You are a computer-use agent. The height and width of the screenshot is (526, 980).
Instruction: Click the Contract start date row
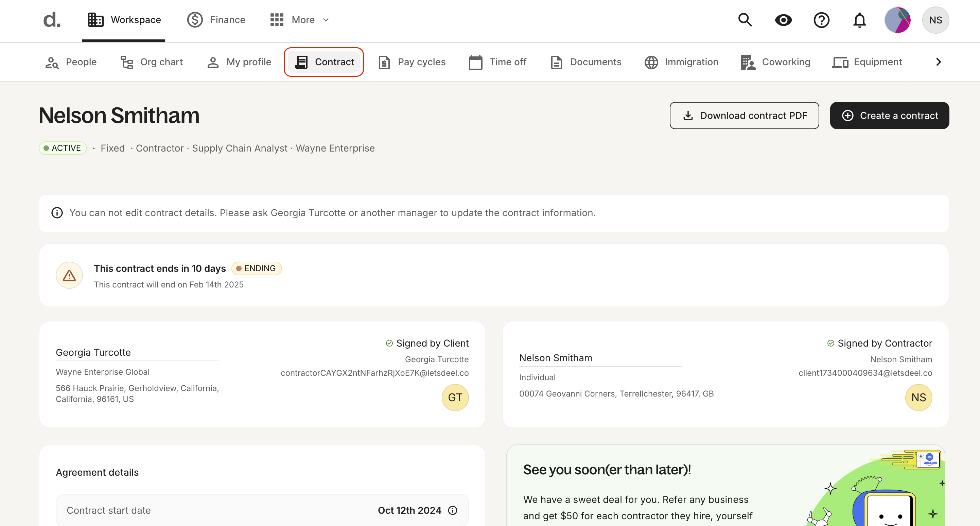(262, 511)
